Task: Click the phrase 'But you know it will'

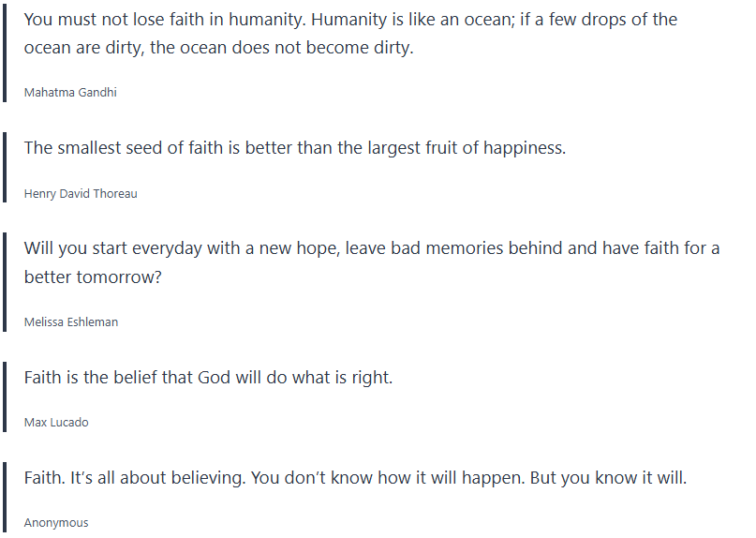Action: tap(608, 478)
